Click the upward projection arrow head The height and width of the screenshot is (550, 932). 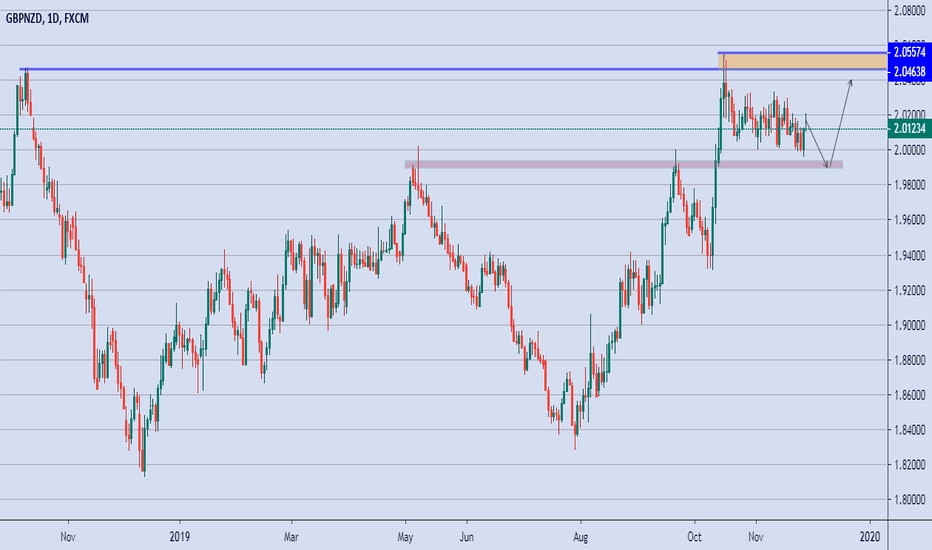tap(850, 82)
